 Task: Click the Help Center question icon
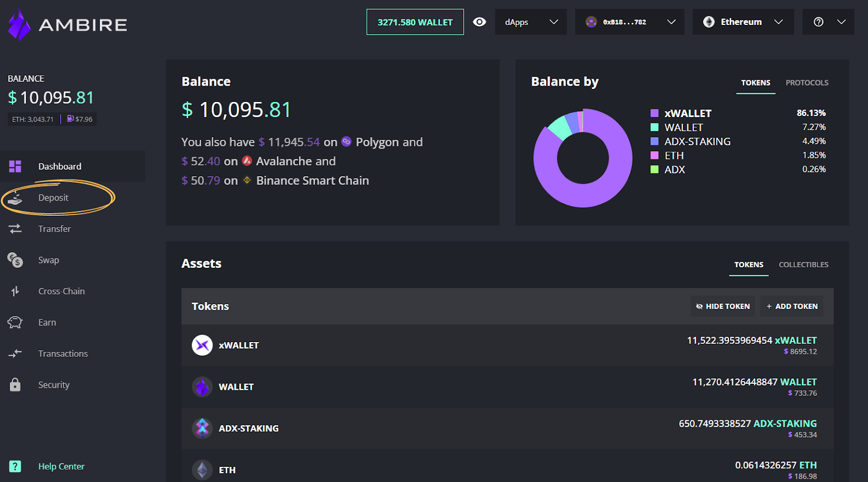pyautogui.click(x=15, y=466)
